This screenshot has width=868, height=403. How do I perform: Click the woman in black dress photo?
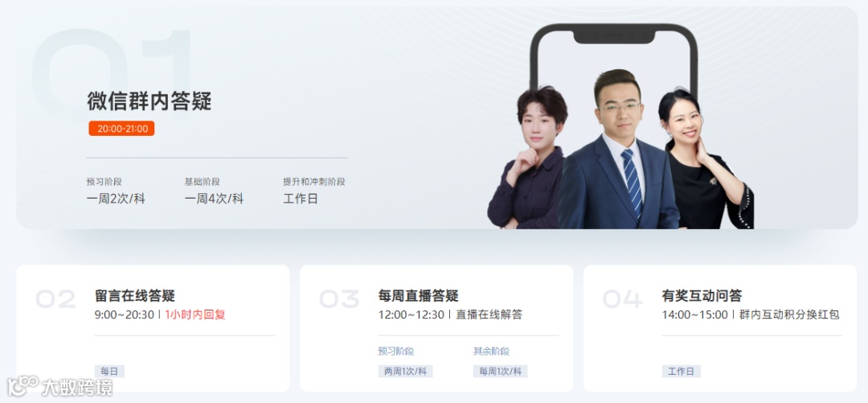pyautogui.click(x=707, y=161)
